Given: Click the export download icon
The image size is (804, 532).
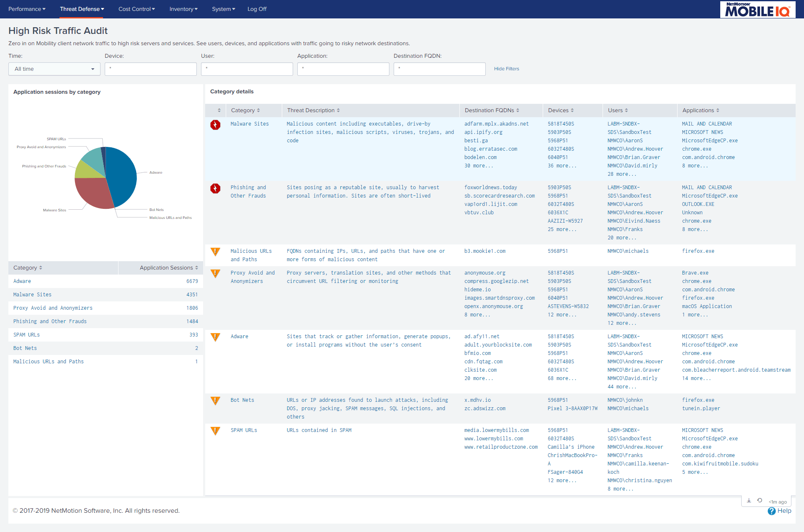Looking at the screenshot, I should [749, 501].
